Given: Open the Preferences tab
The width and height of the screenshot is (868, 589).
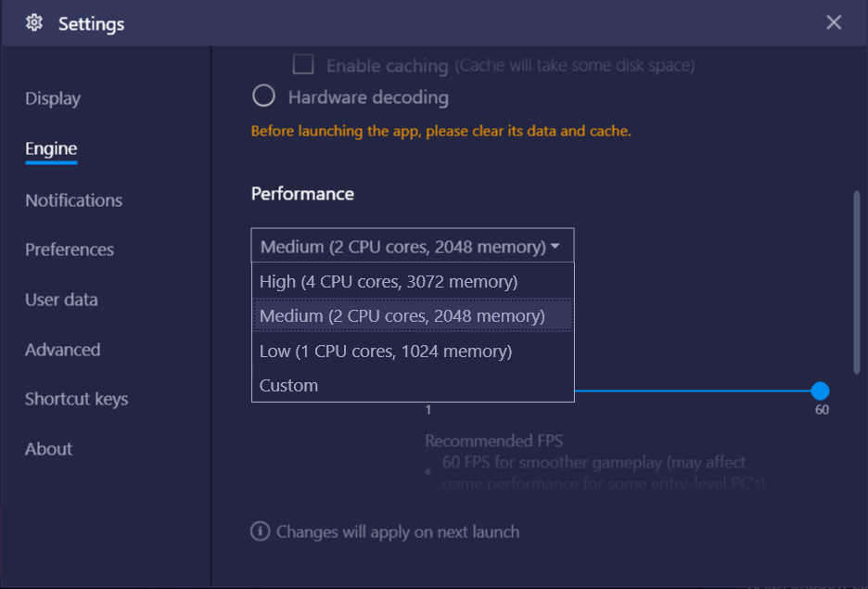Looking at the screenshot, I should click(x=70, y=250).
